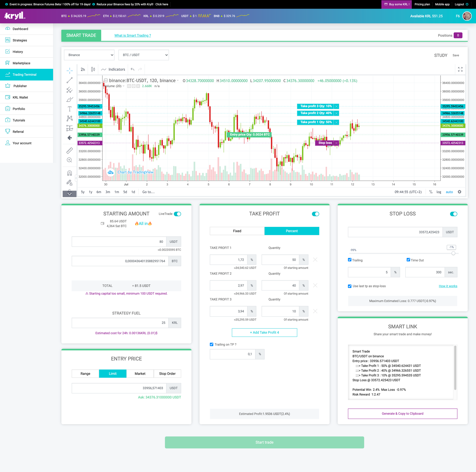This screenshot has width=476, height=472.
Task: Toggle magnet mode in chart toolbar
Action: (x=69, y=173)
